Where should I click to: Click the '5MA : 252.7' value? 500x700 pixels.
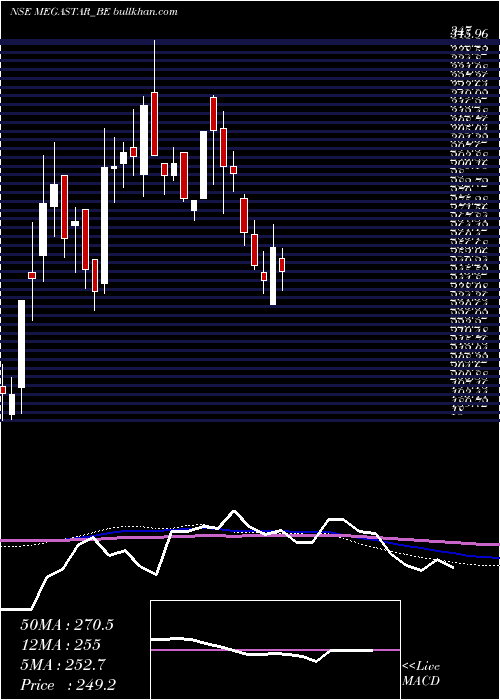tap(63, 665)
